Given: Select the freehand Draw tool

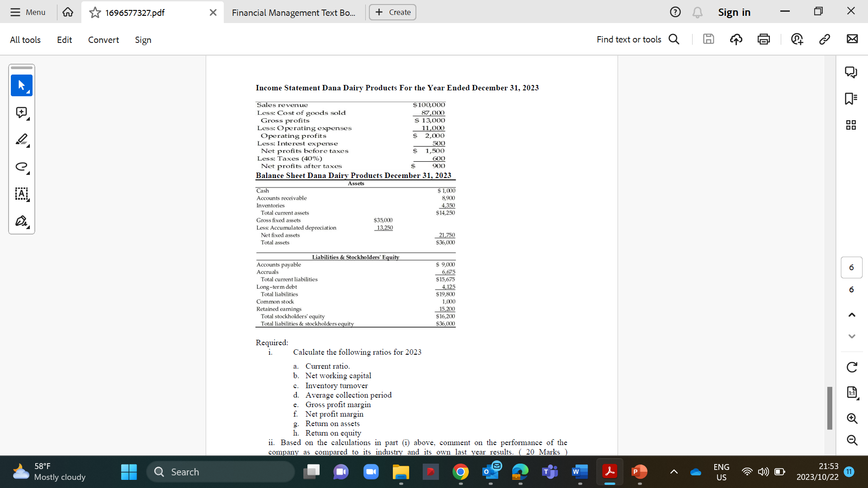Looking at the screenshot, I should [21, 167].
